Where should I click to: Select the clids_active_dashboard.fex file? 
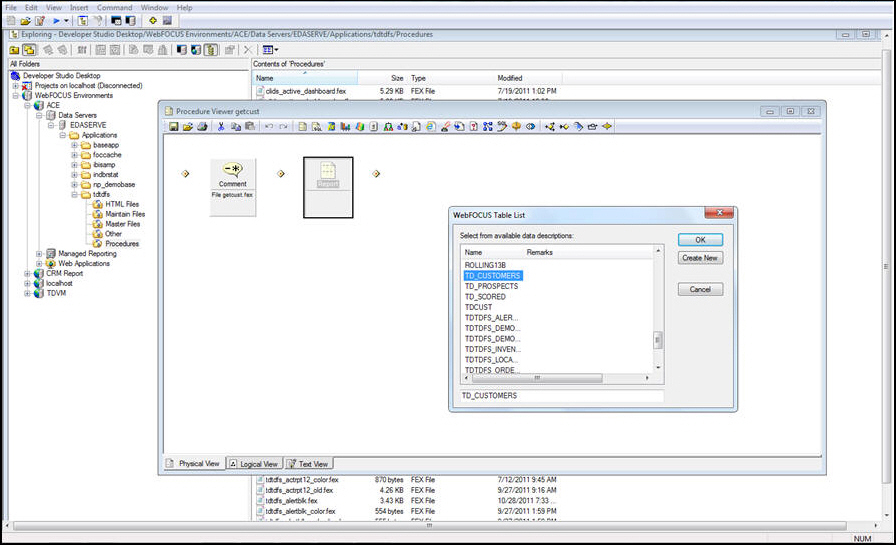(x=306, y=91)
